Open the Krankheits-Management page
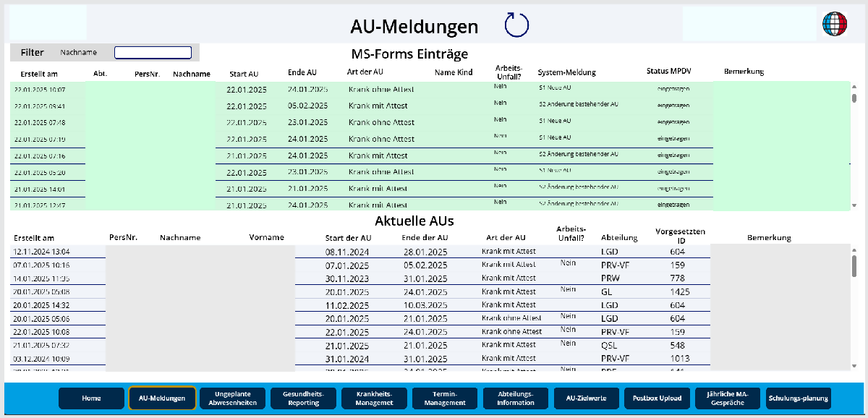Screen dimensions: 868x418 click(x=374, y=398)
